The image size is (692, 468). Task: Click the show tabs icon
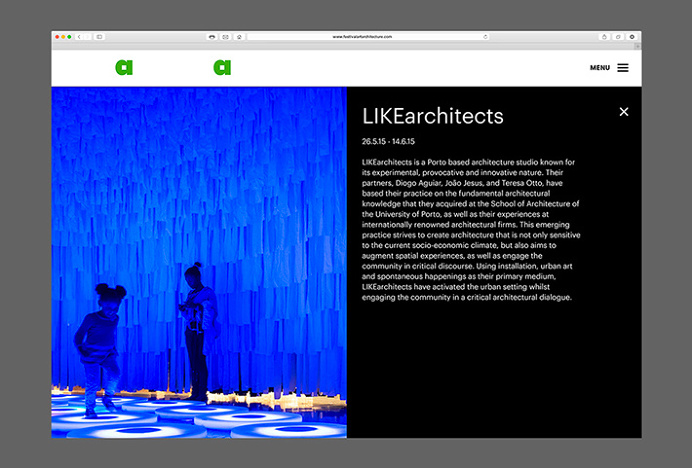pos(618,37)
